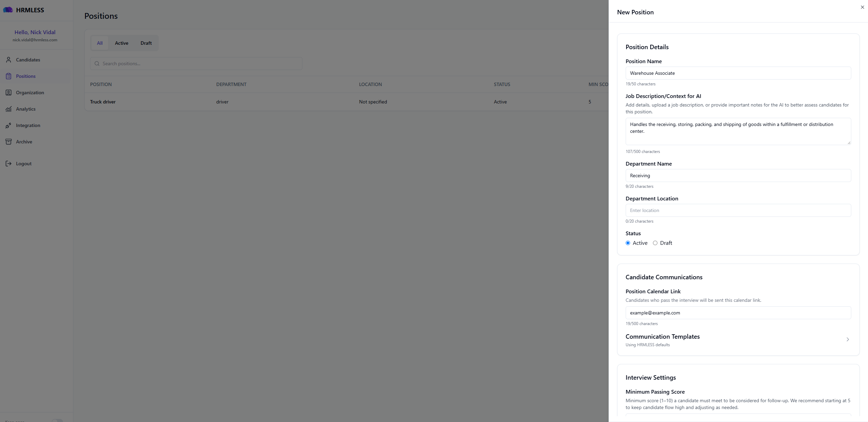Click the Department Location field

[x=738, y=210]
